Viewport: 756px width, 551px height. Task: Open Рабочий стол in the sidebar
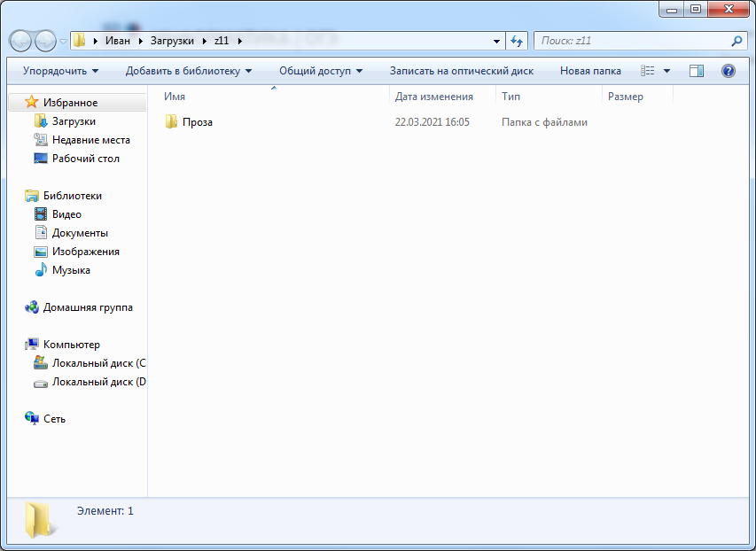pyautogui.click(x=86, y=158)
